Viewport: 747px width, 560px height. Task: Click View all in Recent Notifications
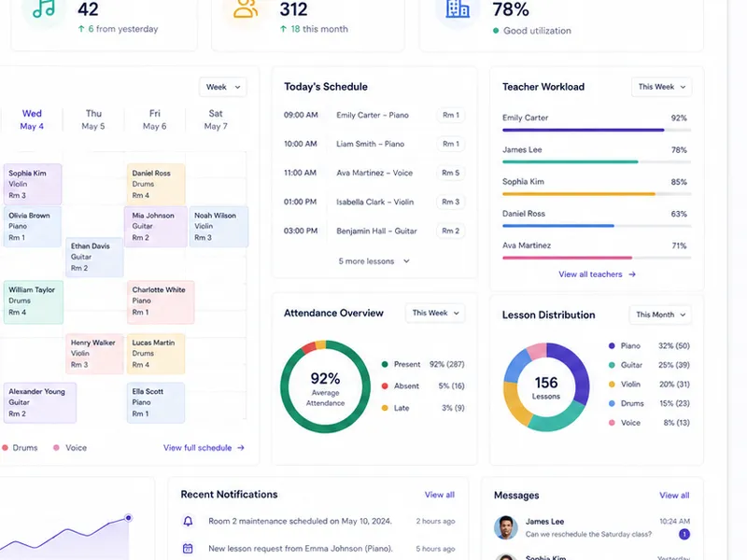(439, 495)
